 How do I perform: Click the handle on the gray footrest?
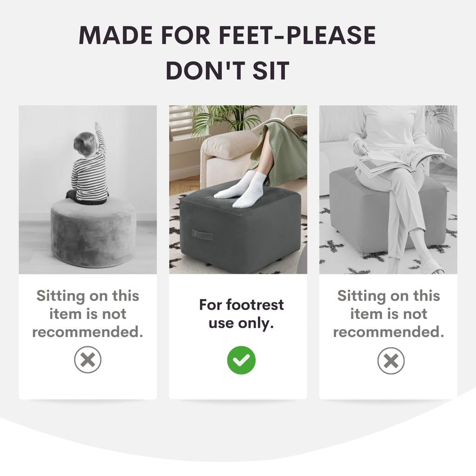[203, 235]
